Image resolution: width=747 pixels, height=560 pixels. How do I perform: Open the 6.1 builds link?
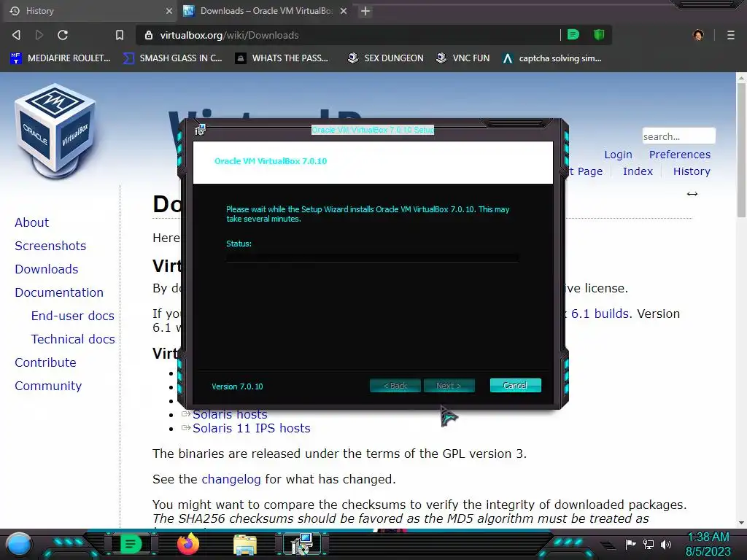point(600,314)
